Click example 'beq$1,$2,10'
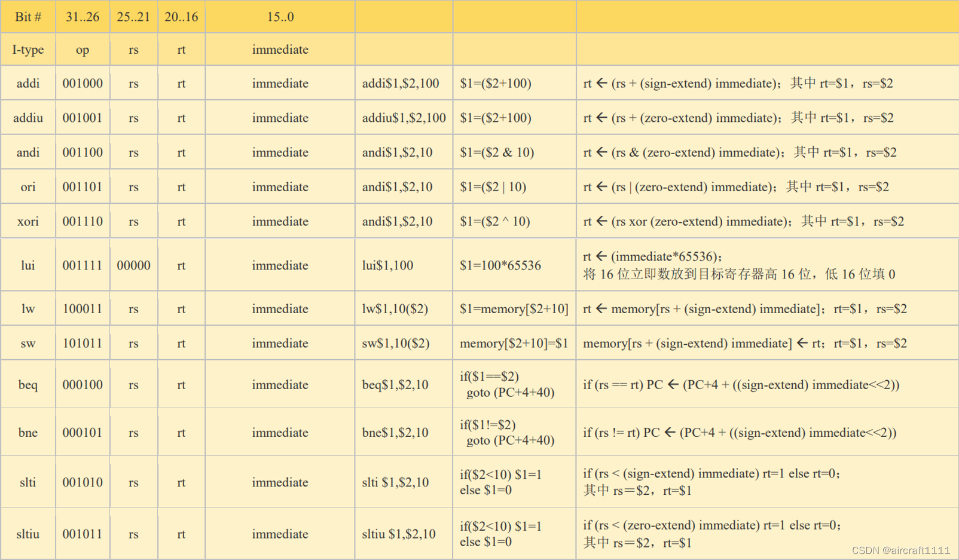Image resolution: width=959 pixels, height=560 pixels. (x=395, y=385)
